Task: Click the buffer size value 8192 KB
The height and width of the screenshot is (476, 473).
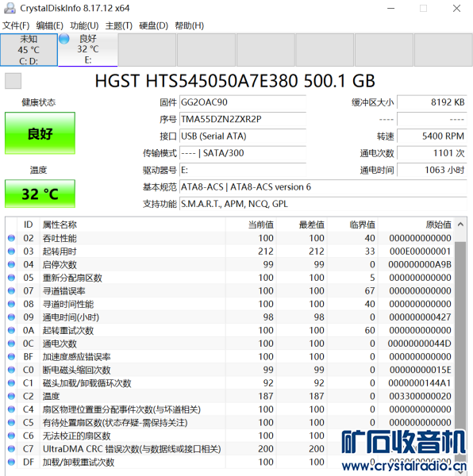Action: 432,102
